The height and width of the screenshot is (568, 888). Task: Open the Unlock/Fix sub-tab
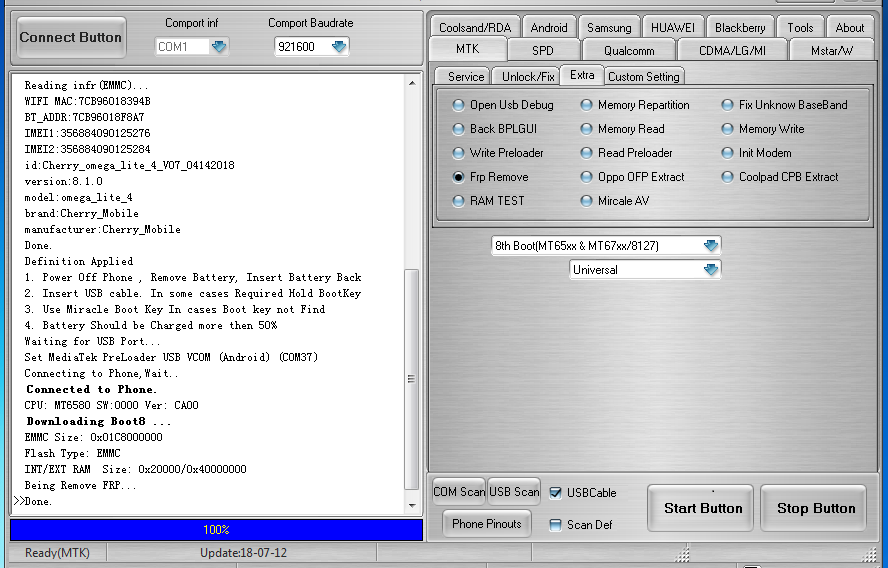pyautogui.click(x=528, y=76)
